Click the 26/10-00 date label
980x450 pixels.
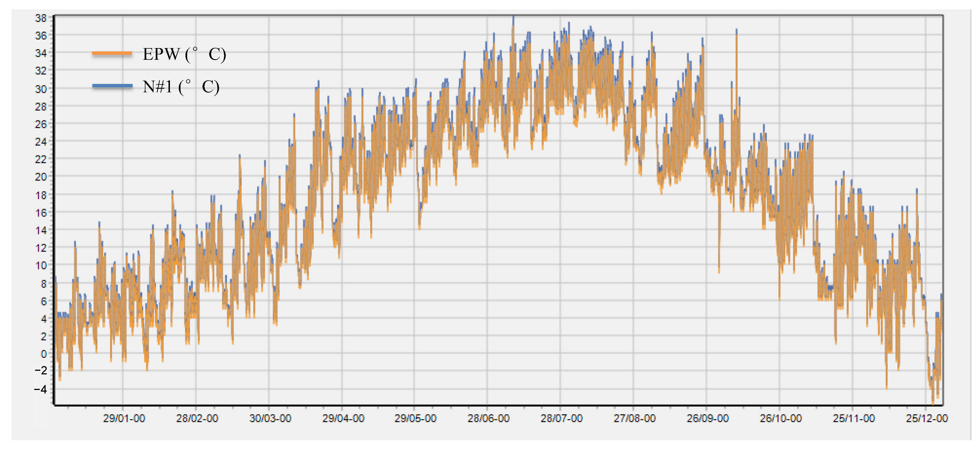pos(781,418)
